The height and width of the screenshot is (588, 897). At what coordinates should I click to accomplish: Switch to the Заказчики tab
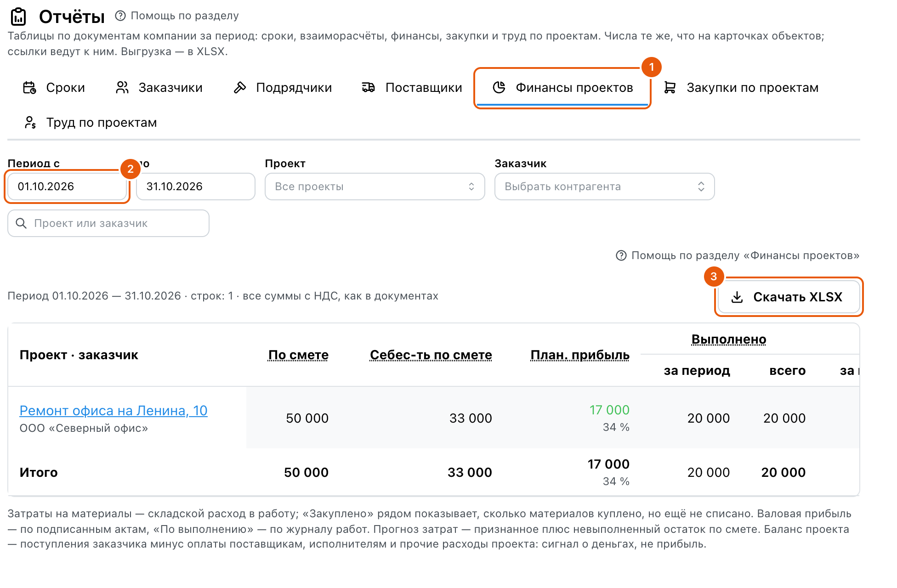159,87
